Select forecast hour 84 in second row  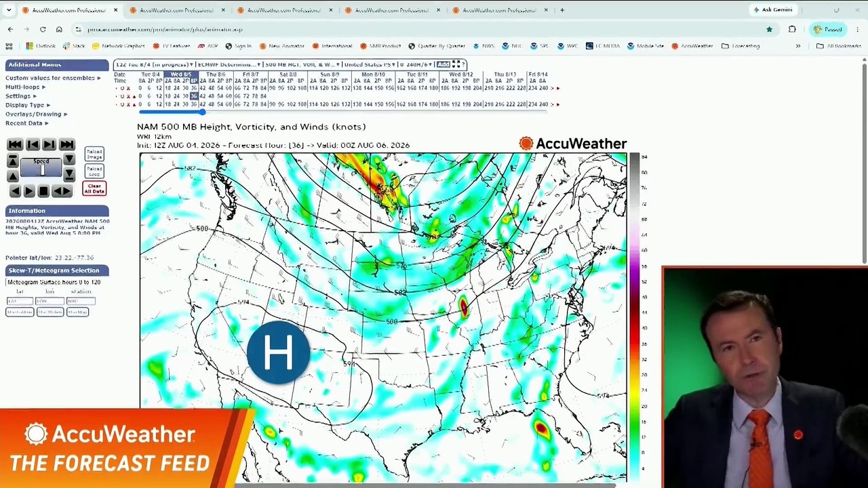point(262,96)
